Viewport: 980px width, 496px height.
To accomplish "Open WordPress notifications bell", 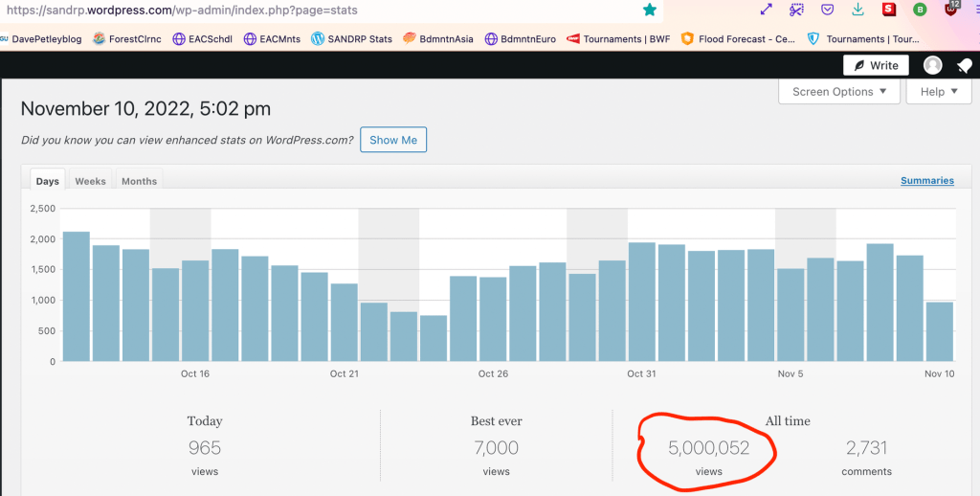I will pyautogui.click(x=964, y=65).
